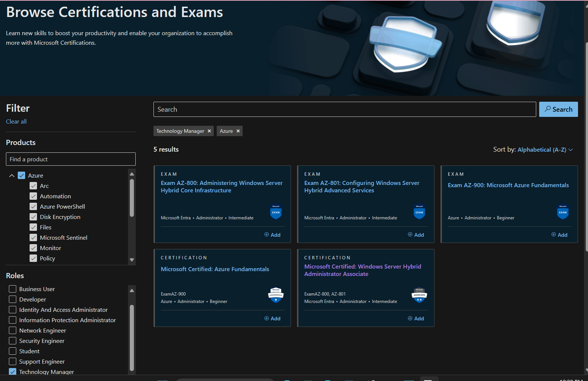Click 'ExamAZ-800, AZ-801' text
Image resolution: width=588 pixels, height=381 pixels.
click(325, 294)
